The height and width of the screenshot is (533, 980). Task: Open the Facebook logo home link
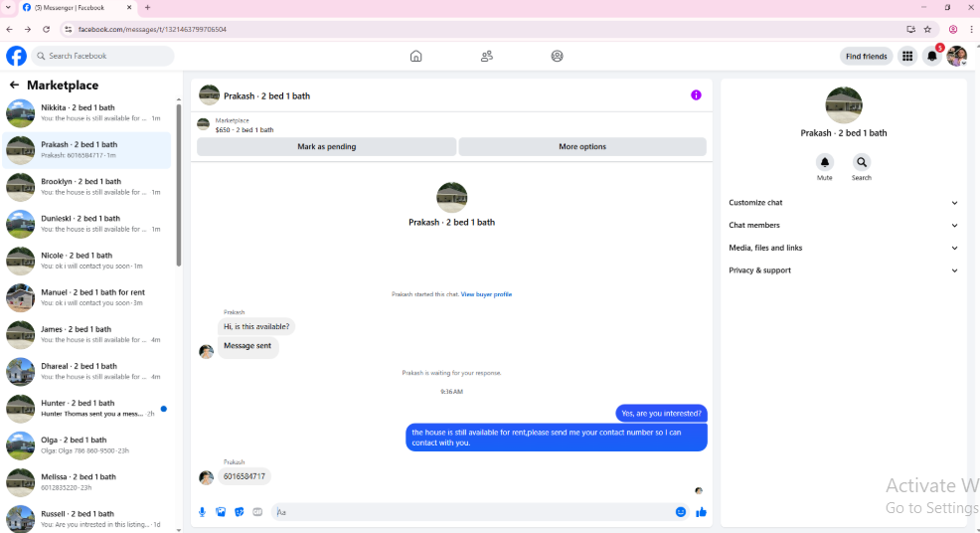coord(16,56)
